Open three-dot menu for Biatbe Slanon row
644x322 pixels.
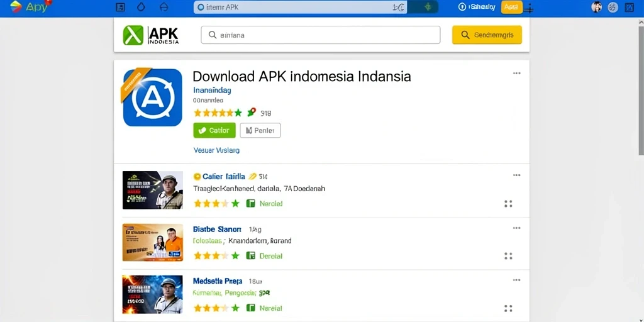517,228
